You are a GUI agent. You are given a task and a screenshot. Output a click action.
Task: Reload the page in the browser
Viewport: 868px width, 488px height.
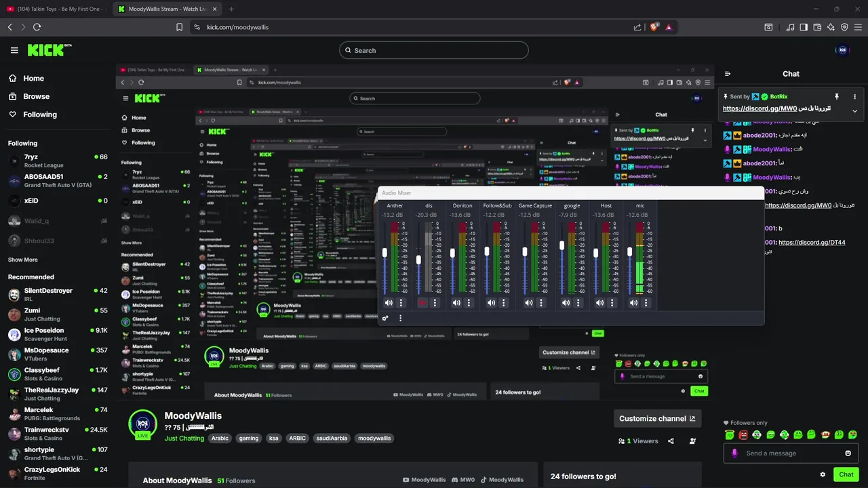(x=37, y=27)
